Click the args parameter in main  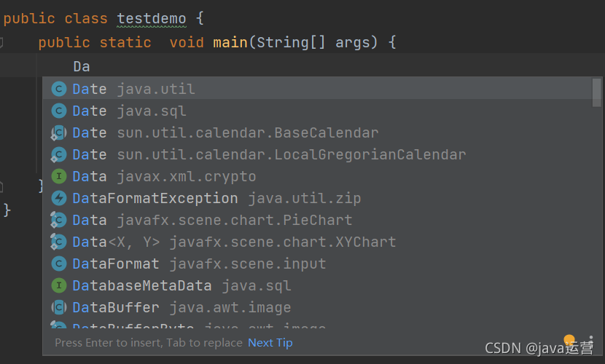pyautogui.click(x=353, y=42)
